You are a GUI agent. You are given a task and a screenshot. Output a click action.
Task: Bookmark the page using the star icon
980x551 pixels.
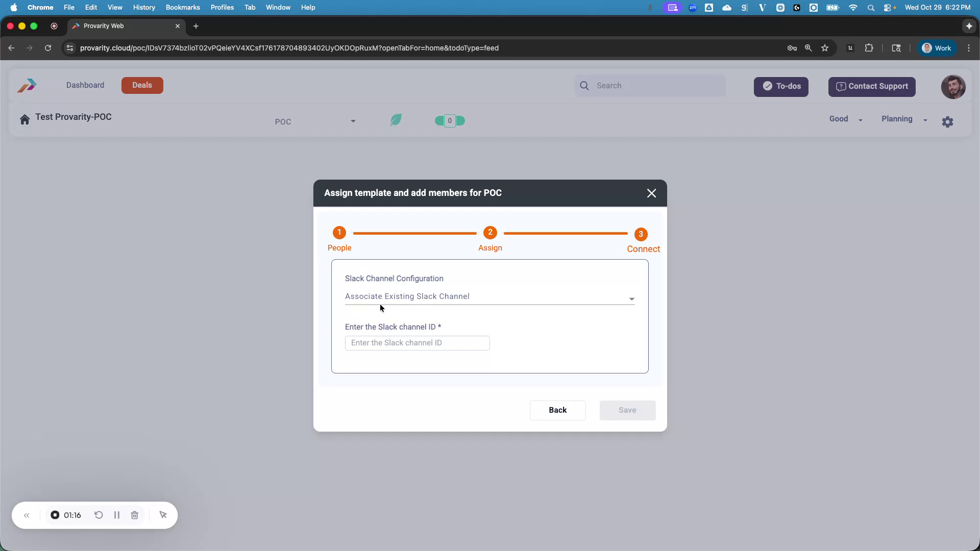[825, 47]
